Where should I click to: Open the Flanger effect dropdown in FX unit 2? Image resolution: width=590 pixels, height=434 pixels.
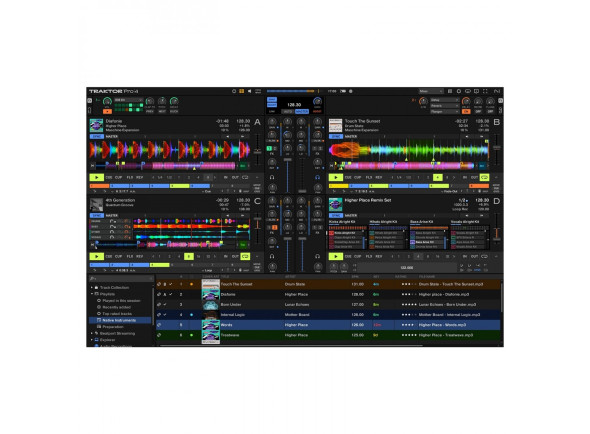[x=445, y=111]
